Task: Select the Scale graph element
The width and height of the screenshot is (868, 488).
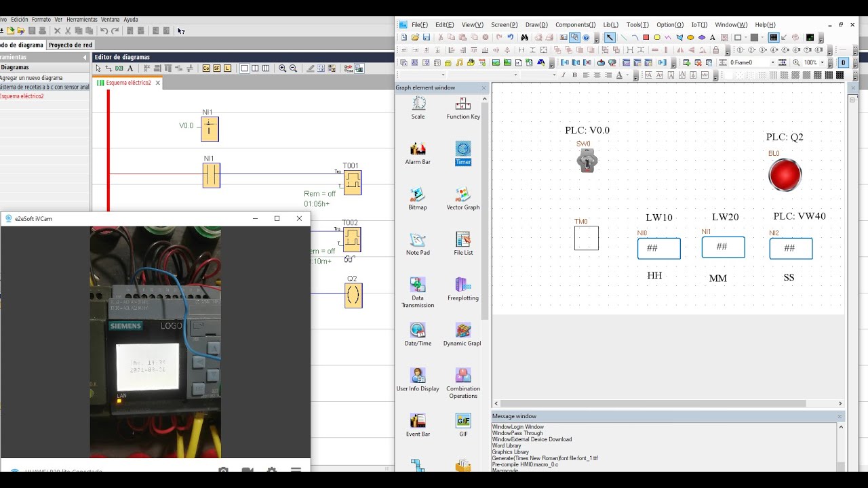Action: coord(418,108)
